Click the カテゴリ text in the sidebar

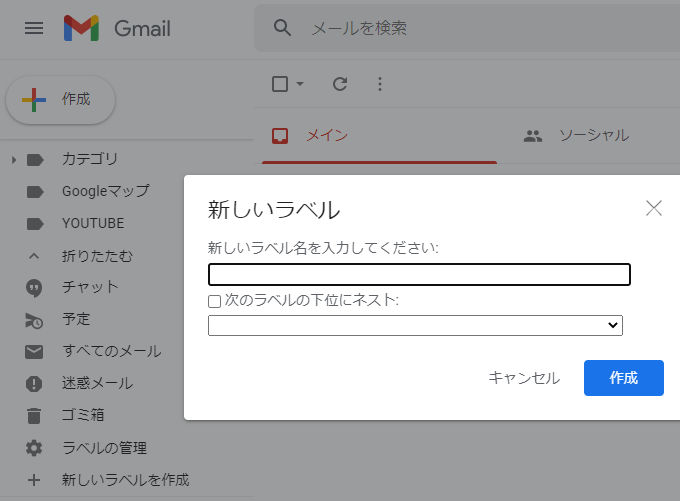pos(90,159)
